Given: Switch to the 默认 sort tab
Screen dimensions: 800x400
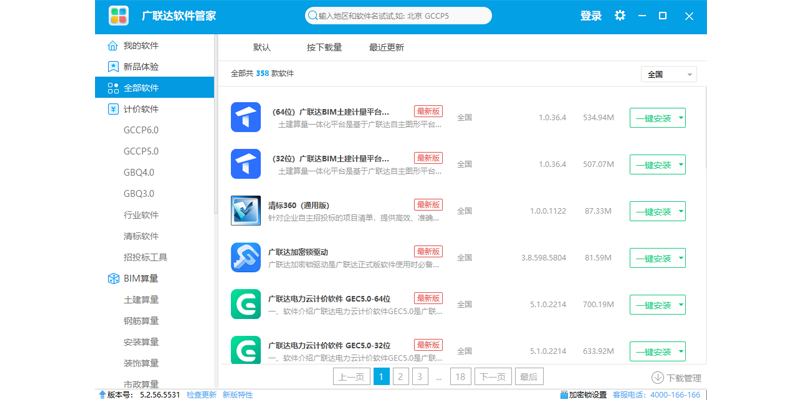Looking at the screenshot, I should coord(262,47).
